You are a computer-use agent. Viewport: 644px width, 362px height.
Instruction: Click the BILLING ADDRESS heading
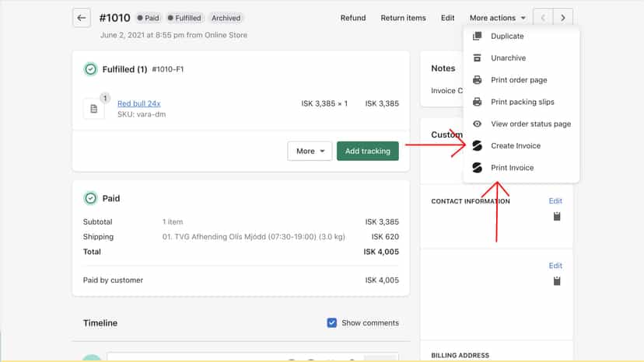pyautogui.click(x=460, y=356)
